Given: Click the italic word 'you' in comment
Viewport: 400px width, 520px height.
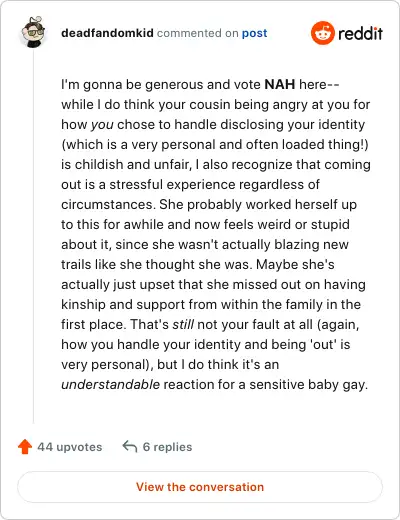Looking at the screenshot, I should coord(102,125).
